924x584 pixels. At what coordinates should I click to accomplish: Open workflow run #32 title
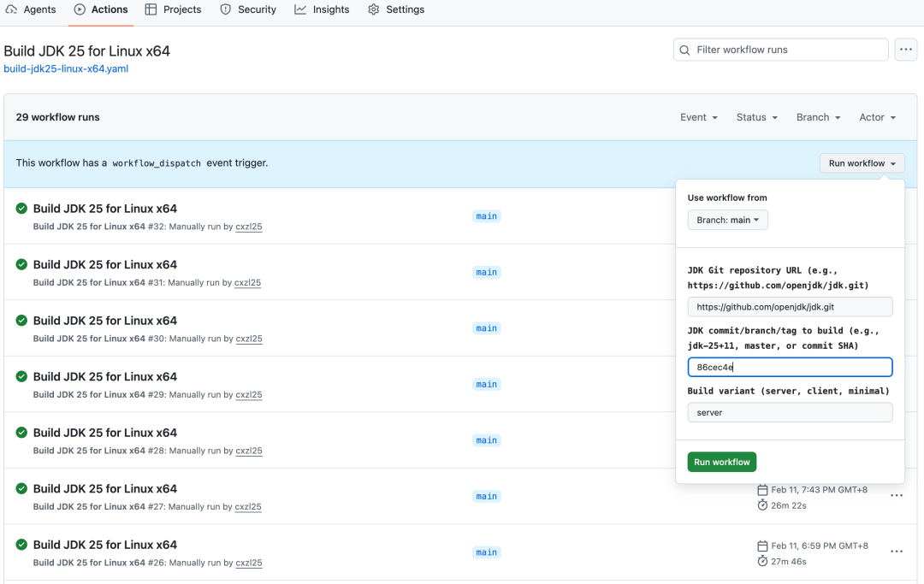(x=105, y=209)
